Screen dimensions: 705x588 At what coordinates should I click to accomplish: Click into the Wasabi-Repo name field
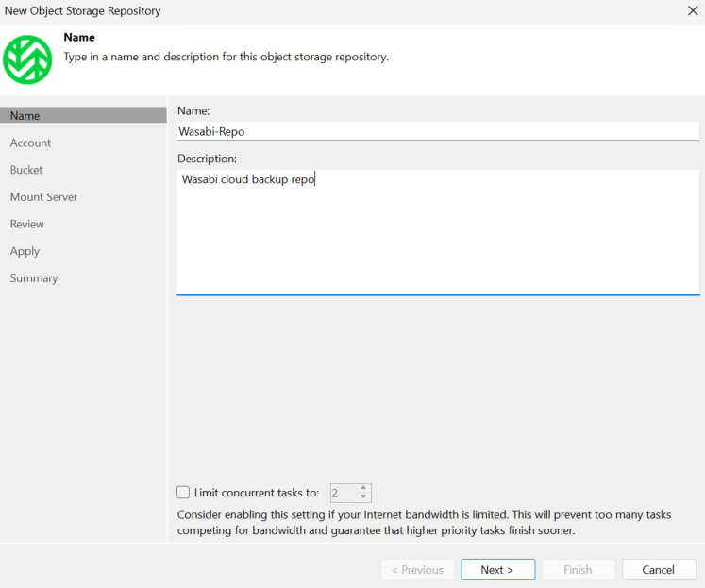click(438, 131)
